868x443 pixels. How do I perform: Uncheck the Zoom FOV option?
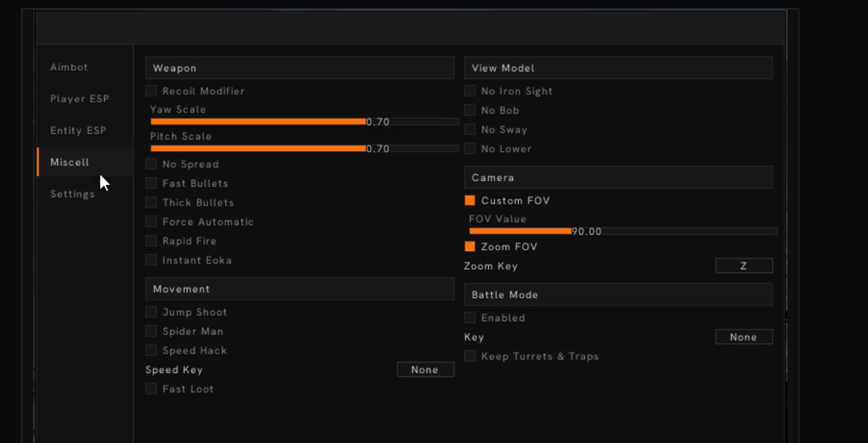click(470, 246)
